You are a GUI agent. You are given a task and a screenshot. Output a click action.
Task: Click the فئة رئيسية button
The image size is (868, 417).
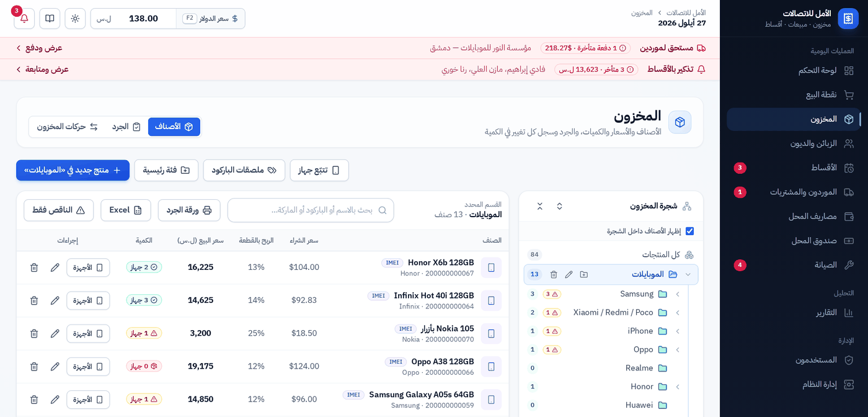tap(166, 170)
